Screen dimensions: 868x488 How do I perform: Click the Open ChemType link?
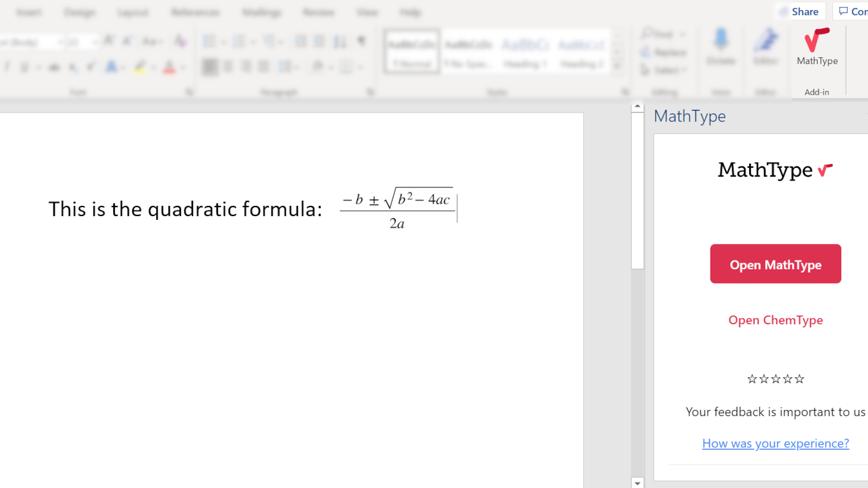click(x=775, y=320)
